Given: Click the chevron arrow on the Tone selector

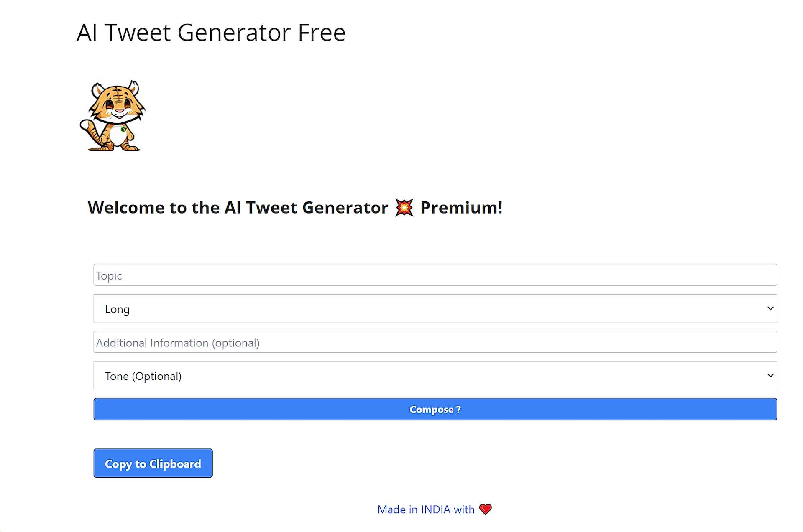Looking at the screenshot, I should click(x=770, y=375).
